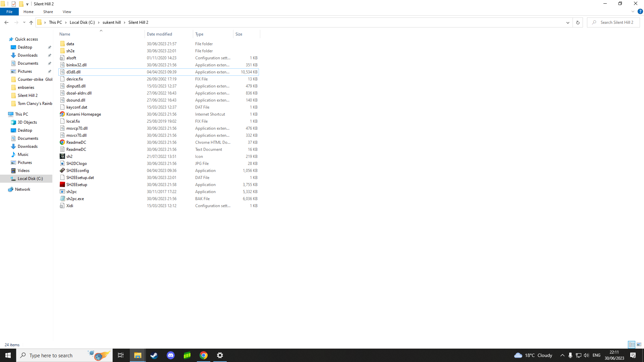Switch to large thumbnails view in status bar
This screenshot has height=362, width=644.
point(639,345)
